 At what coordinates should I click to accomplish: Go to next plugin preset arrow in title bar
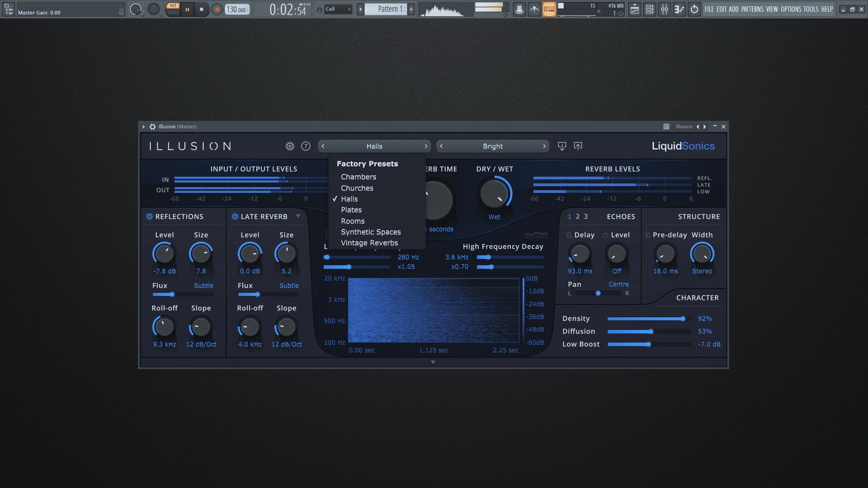704,127
